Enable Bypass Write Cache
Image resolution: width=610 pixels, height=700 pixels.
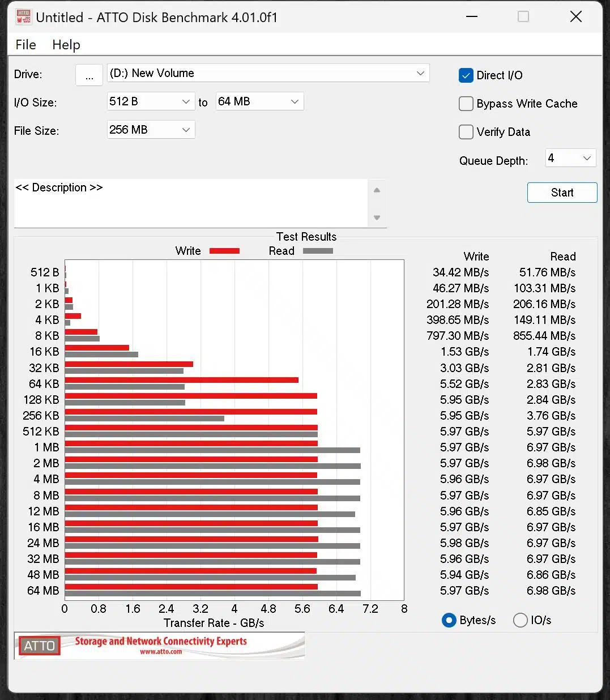tap(466, 104)
